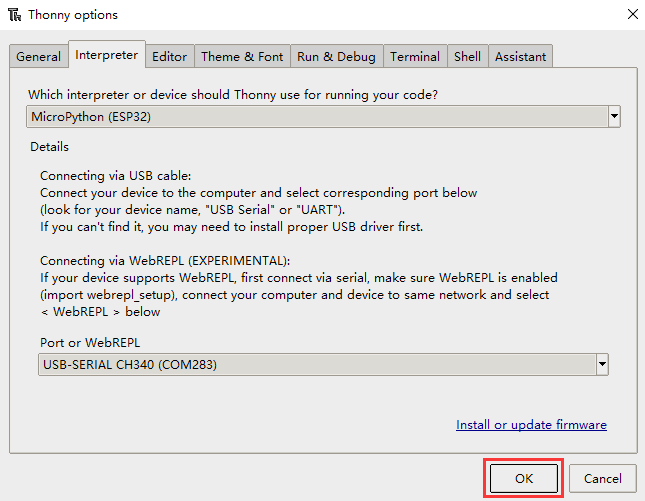
Task: Select the Interpreter tab
Action: tap(107, 54)
